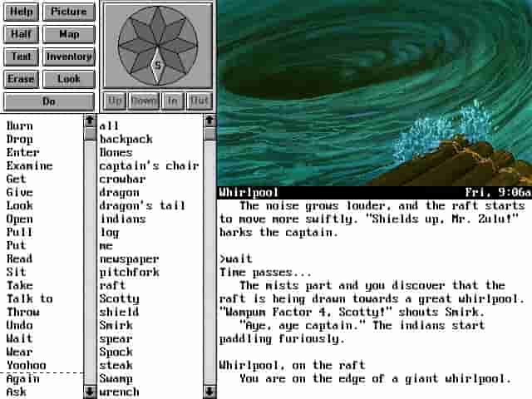Click the east point of the compass

178,46
